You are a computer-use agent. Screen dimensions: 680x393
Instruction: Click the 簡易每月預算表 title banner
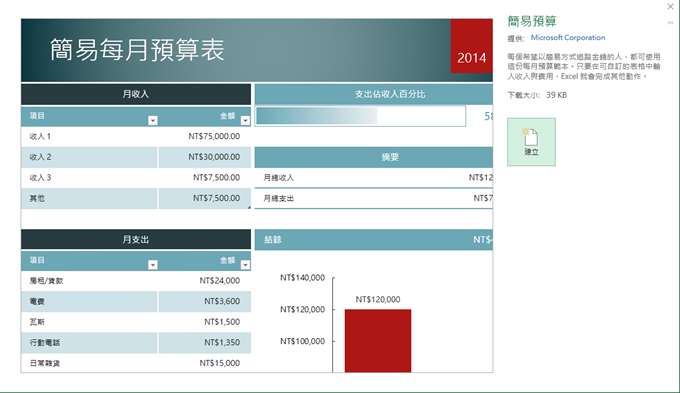tap(257, 50)
